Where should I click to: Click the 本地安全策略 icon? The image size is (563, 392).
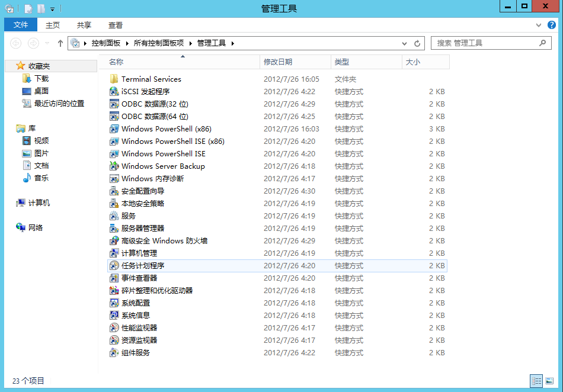point(114,203)
